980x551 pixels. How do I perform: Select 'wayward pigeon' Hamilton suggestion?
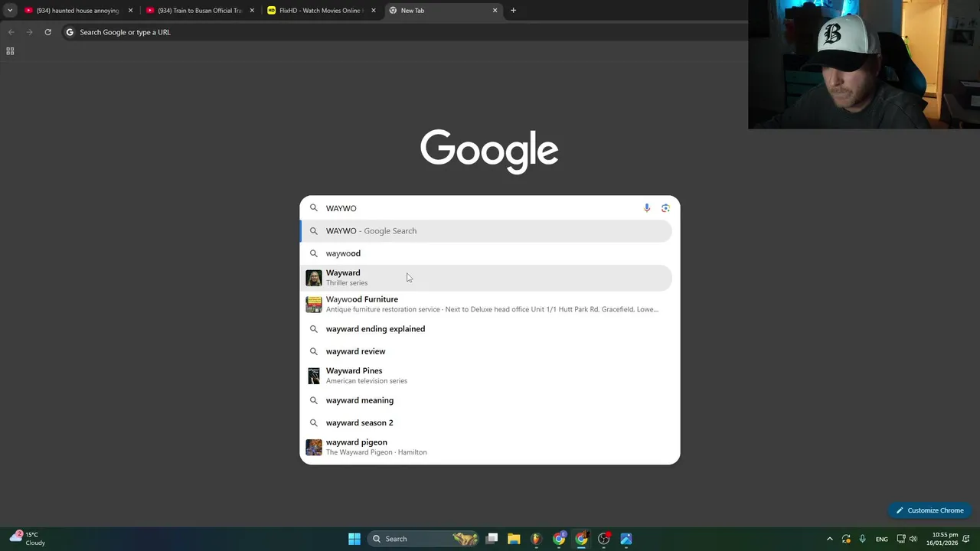pyautogui.click(x=486, y=447)
